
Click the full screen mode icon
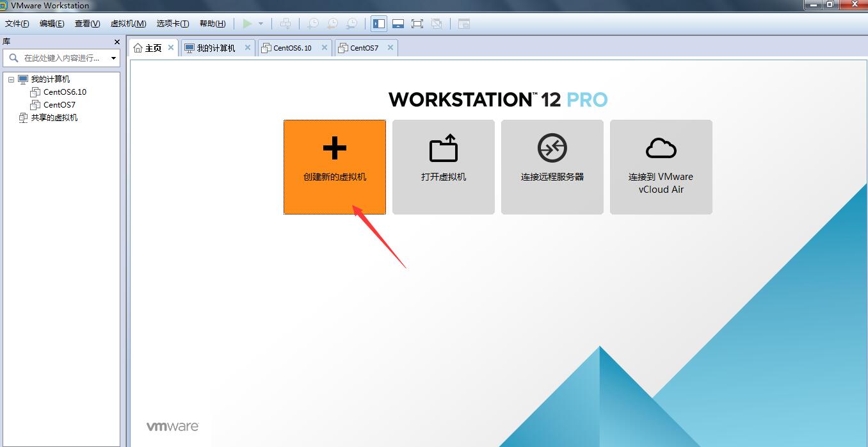point(417,24)
